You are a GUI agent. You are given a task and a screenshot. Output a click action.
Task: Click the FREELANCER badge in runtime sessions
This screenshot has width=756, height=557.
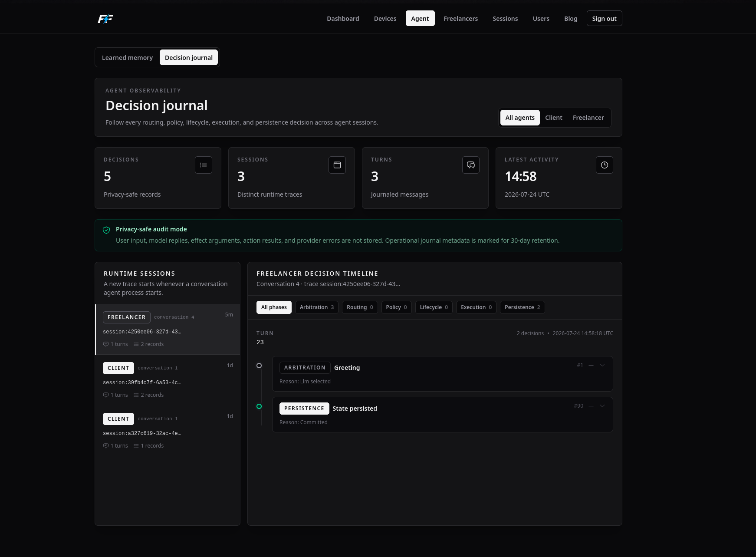(127, 317)
